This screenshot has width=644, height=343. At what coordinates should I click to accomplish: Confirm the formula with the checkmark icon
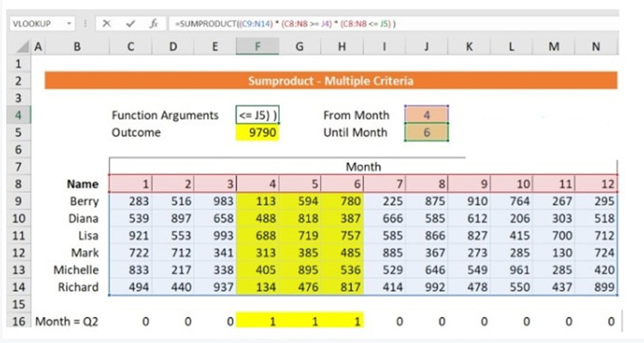click(x=131, y=24)
